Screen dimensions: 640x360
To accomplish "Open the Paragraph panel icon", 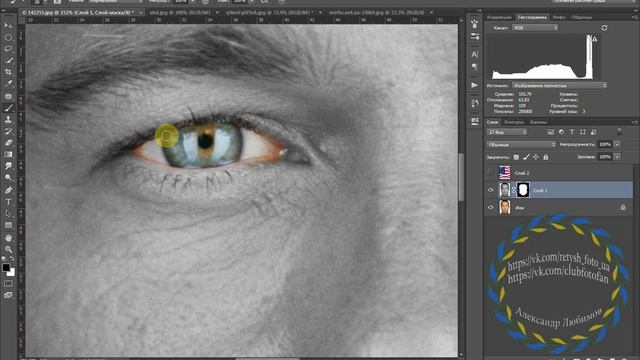I will (x=475, y=66).
